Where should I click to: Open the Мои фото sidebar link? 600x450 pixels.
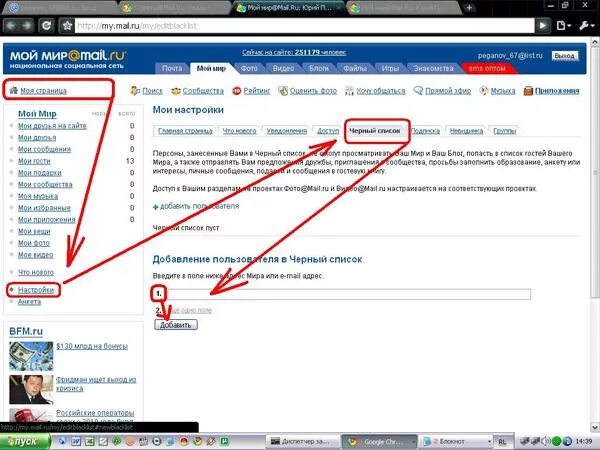[x=34, y=243]
